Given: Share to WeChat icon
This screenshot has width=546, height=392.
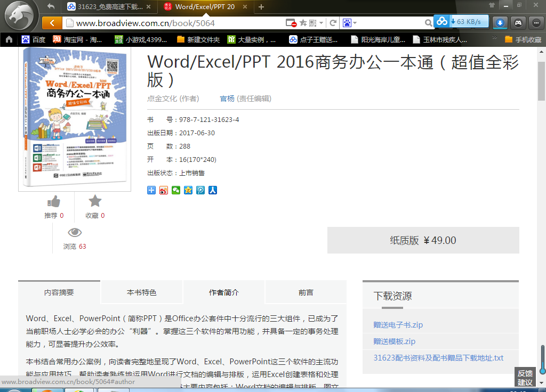Looking at the screenshot, I should (176, 190).
